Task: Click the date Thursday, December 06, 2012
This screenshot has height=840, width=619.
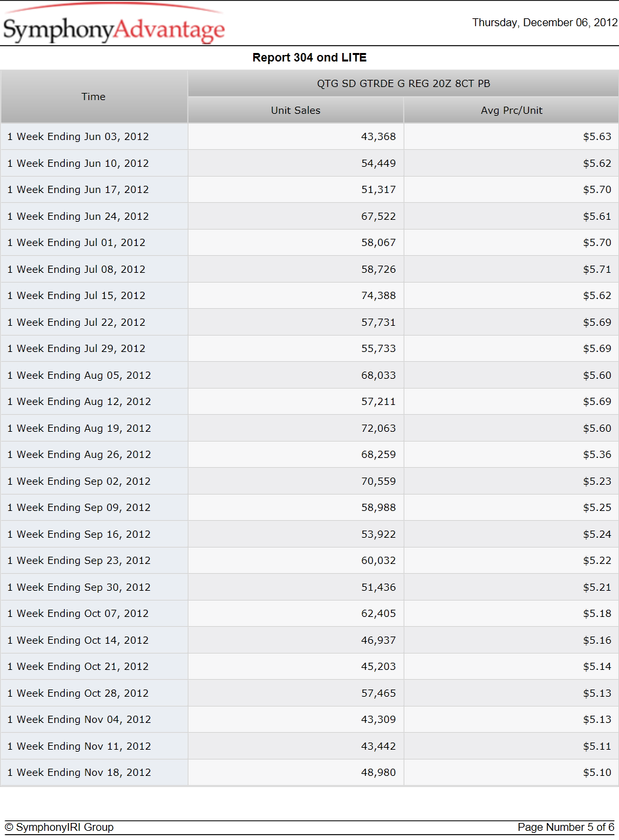Action: [545, 23]
